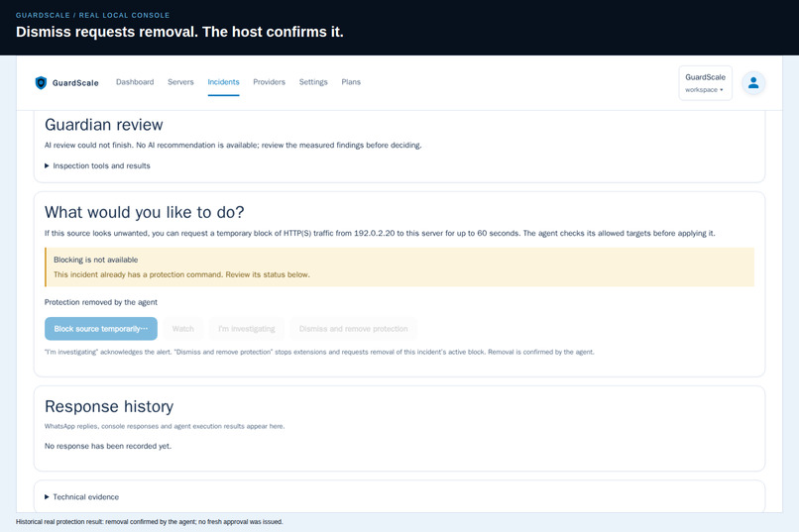Open the Servers tab
Image resolution: width=799 pixels, height=532 pixels.
180,82
